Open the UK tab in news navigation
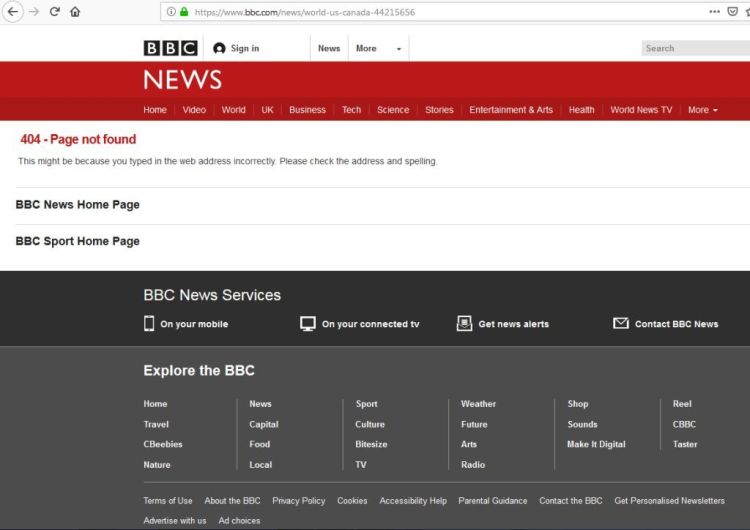 coord(267,110)
